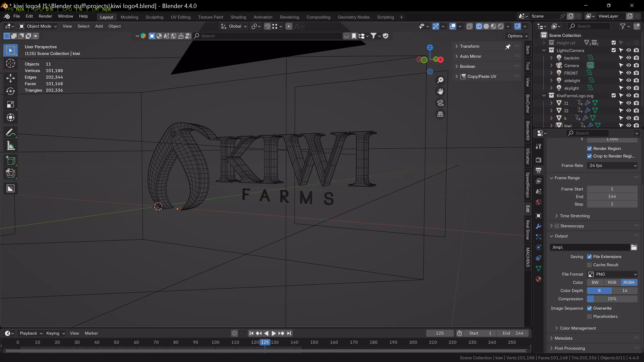Open the Global transform orientation dropdown
This screenshot has height=362, width=644.
click(234, 26)
